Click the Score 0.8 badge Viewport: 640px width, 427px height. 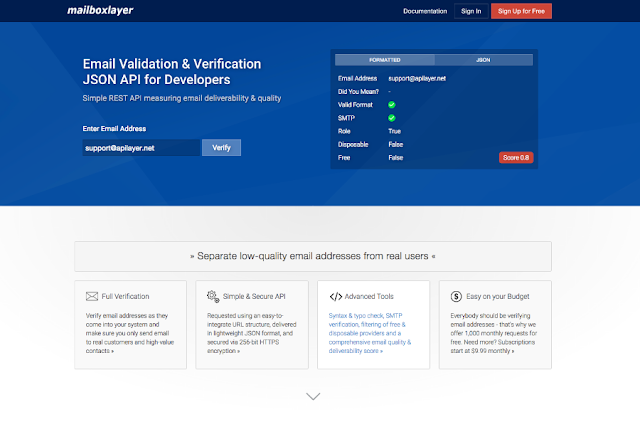[516, 158]
